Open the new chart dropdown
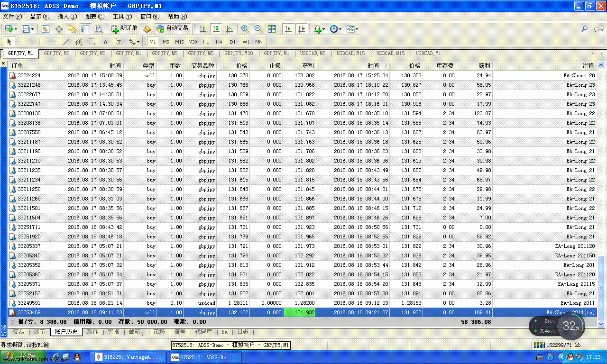This screenshot has width=607, height=364. click(x=11, y=29)
